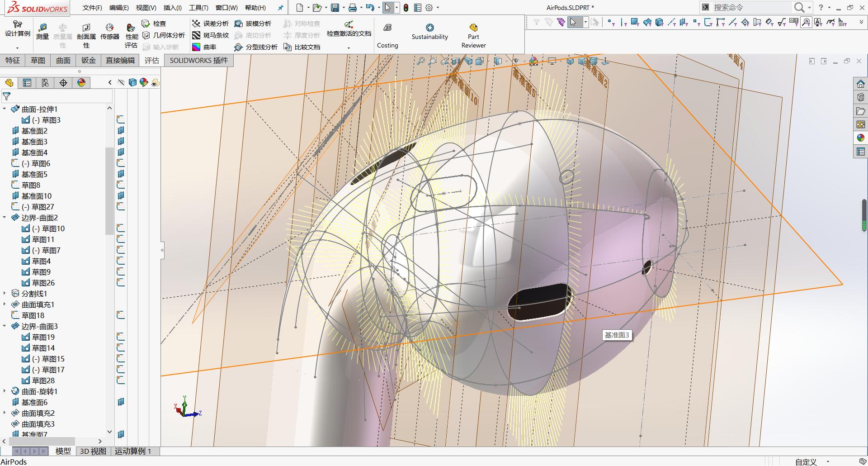Image resolution: width=868 pixels, height=466 pixels.
Task: Collapse the 曲面-拉伸1 feature node
Action: point(5,109)
